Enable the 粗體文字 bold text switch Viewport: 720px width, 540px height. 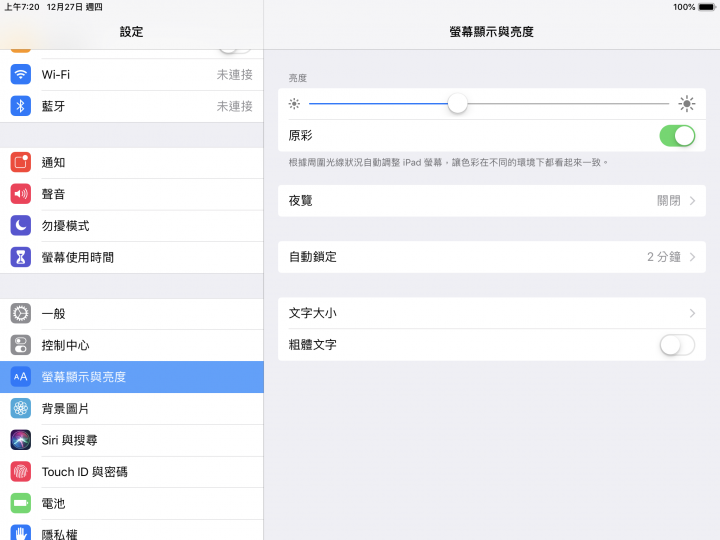pos(677,345)
